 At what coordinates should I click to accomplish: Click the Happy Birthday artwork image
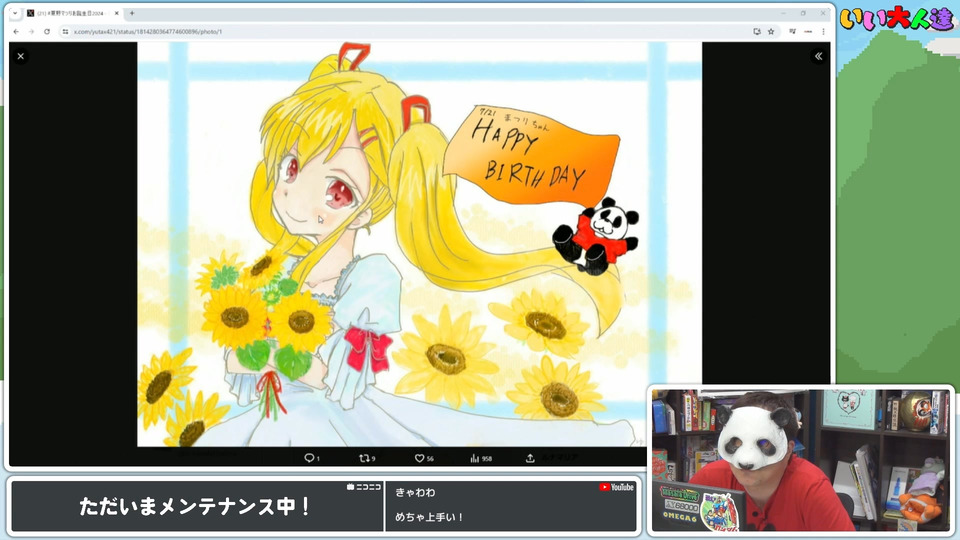419,244
